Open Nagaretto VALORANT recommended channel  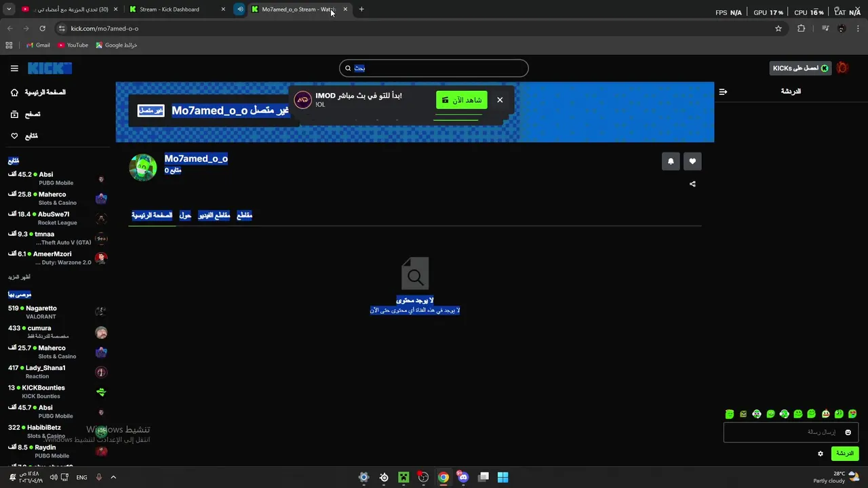(58, 312)
